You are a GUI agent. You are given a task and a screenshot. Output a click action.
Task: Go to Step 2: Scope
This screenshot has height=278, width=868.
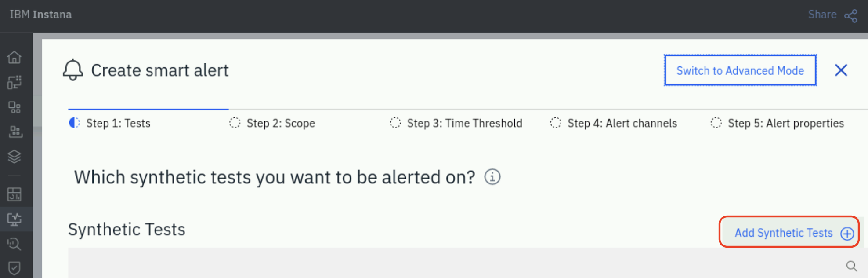point(272,123)
